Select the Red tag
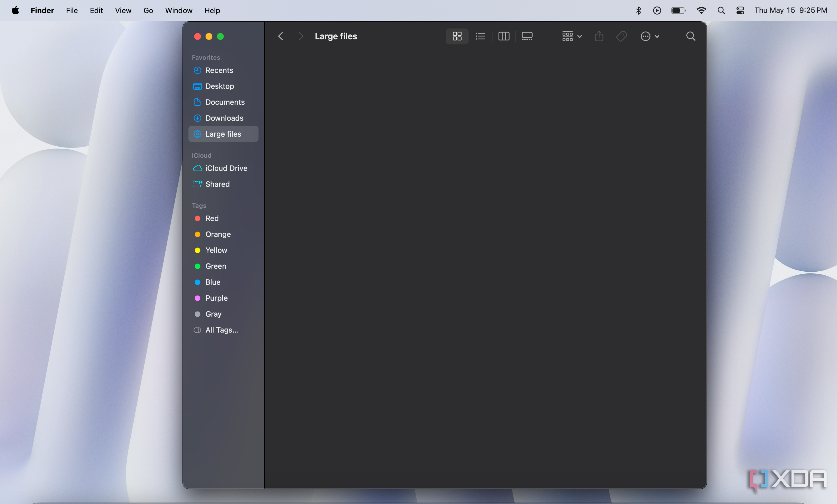The image size is (837, 504). coord(223,218)
